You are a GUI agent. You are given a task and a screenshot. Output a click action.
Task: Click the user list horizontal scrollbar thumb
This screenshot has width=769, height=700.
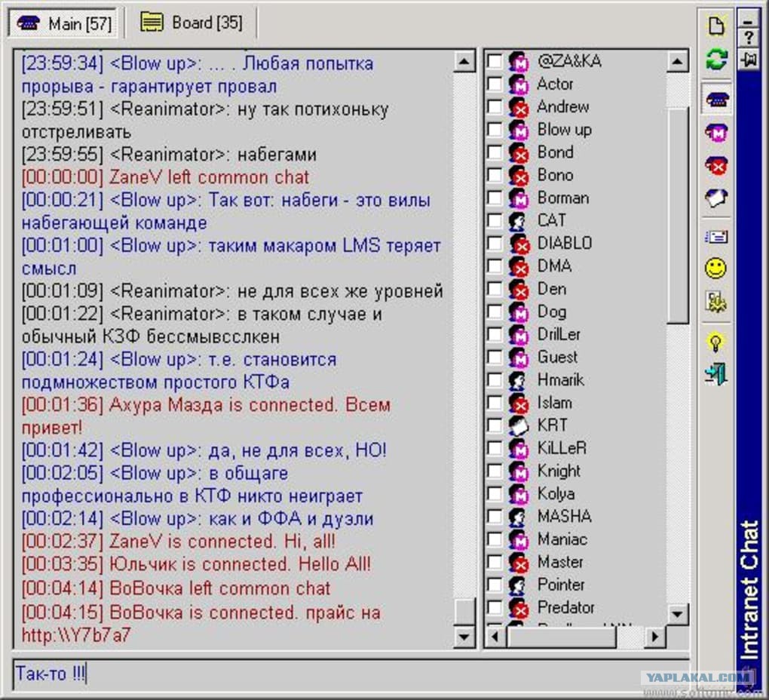[561, 637]
